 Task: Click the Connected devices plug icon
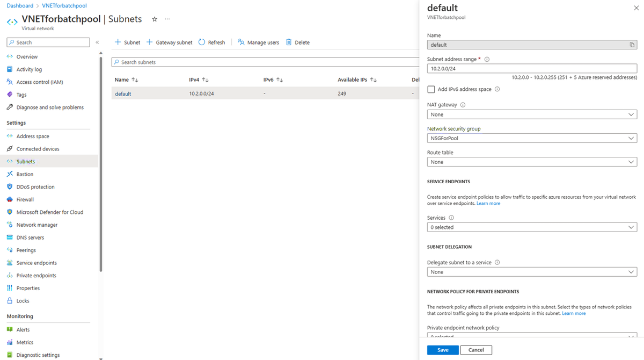pyautogui.click(x=10, y=149)
